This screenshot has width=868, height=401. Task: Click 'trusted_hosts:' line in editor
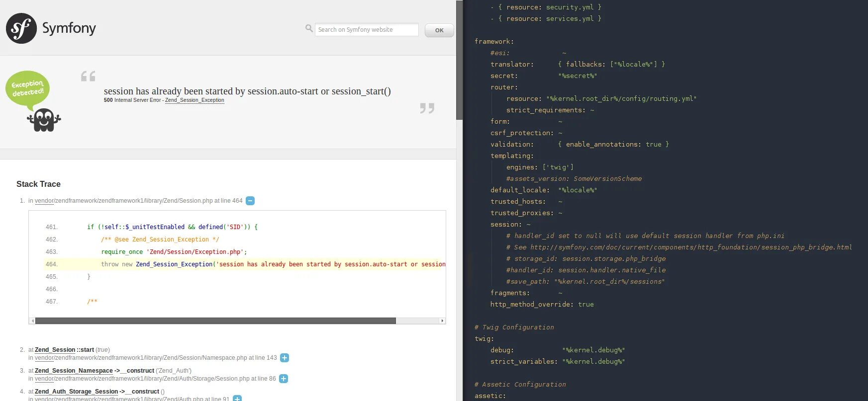click(x=526, y=202)
